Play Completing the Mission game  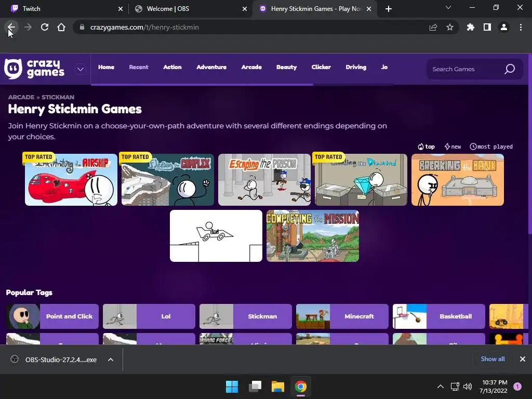[312, 236]
